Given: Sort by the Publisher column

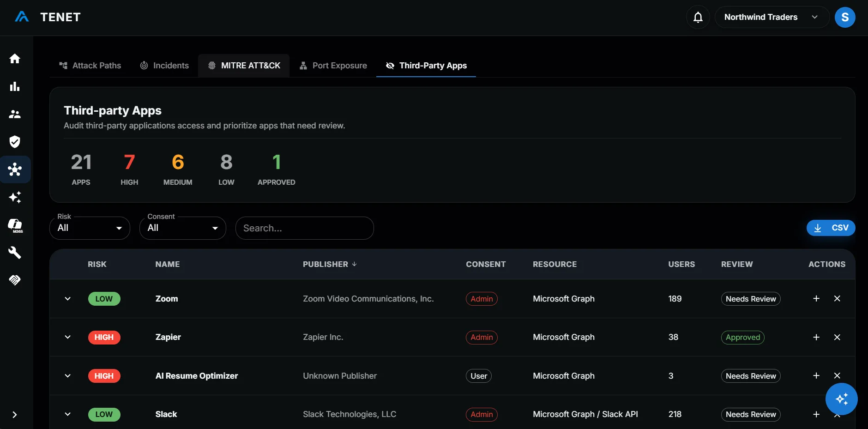Looking at the screenshot, I should pos(330,264).
